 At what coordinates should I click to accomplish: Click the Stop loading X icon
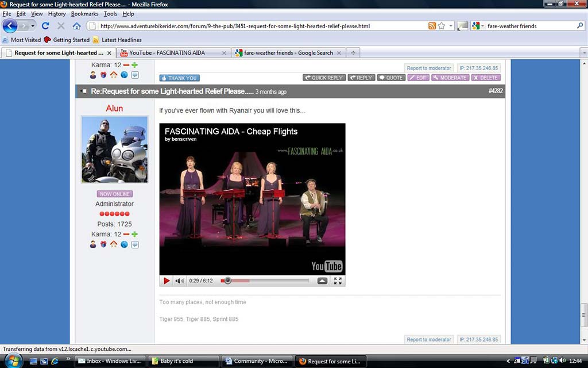coord(61,25)
